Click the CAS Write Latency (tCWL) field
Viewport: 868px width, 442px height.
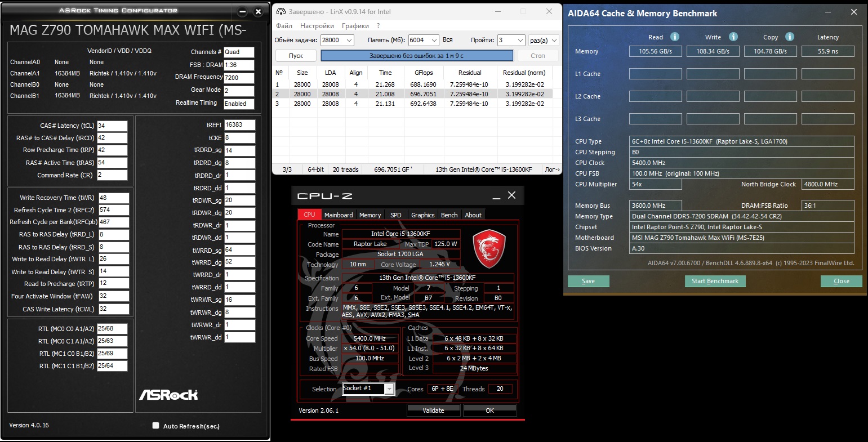[113, 309]
